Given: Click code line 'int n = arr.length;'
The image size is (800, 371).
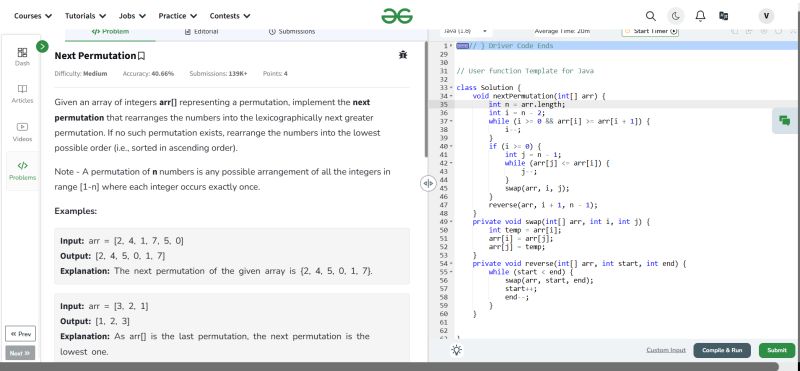Looking at the screenshot, I should [x=527, y=104].
